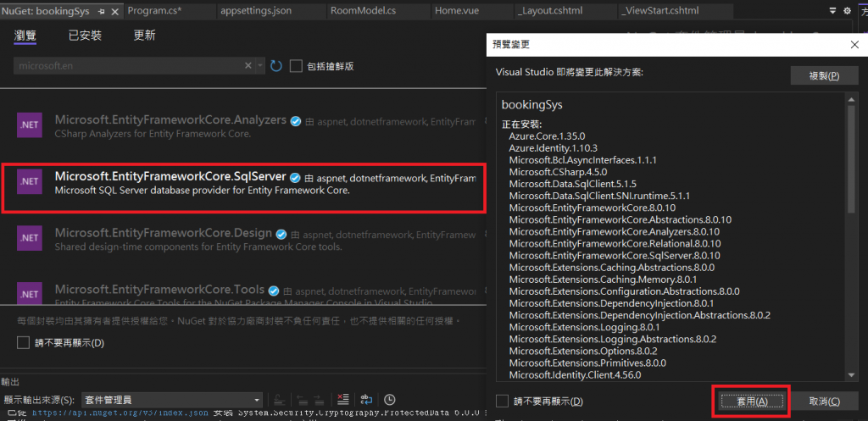Click the preview changes list scrollbar
The height and width of the screenshot is (421, 868).
(x=851, y=158)
